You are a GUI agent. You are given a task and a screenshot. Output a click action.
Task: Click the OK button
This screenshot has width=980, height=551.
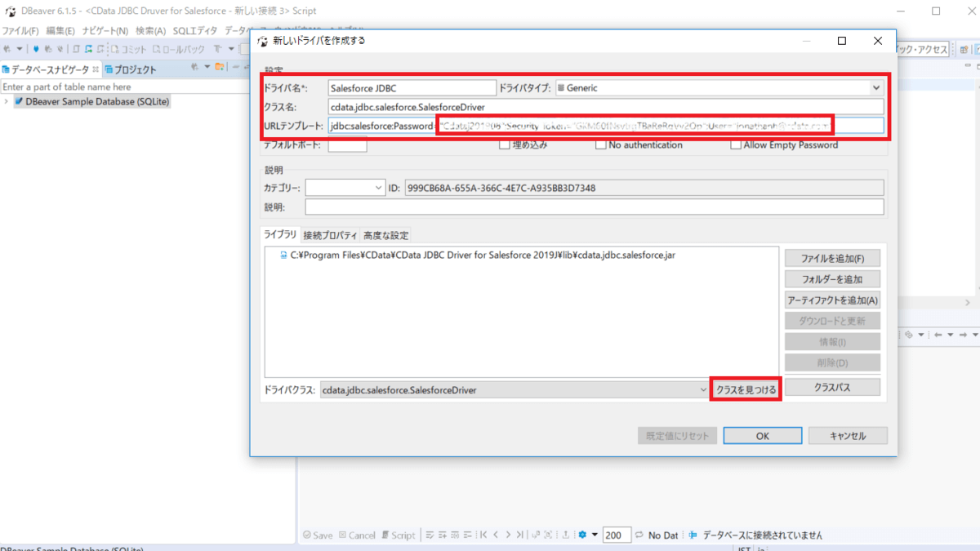coord(762,436)
